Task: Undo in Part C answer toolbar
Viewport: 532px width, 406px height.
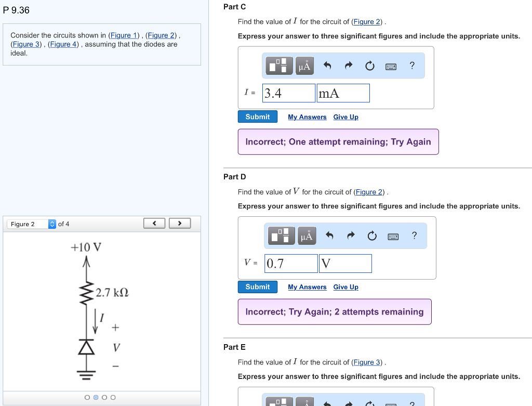Action: click(327, 65)
